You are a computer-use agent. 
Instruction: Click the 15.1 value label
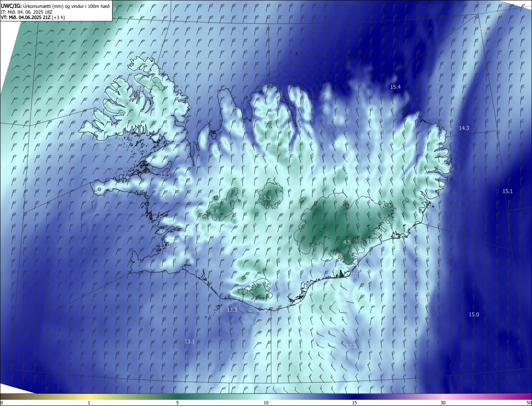click(507, 191)
